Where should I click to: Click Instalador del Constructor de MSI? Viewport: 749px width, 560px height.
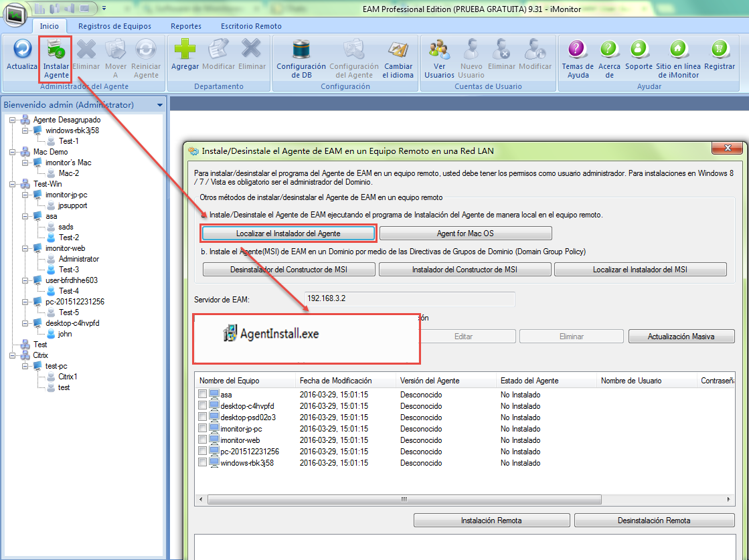[465, 270]
